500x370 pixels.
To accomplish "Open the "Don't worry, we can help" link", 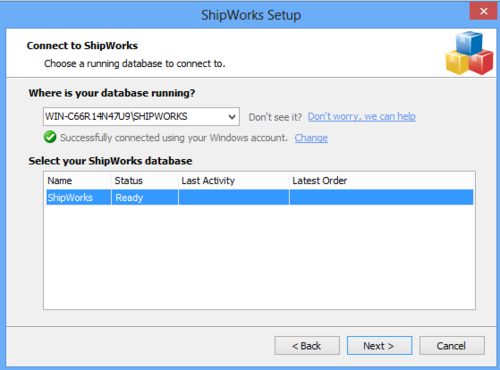I will (362, 117).
